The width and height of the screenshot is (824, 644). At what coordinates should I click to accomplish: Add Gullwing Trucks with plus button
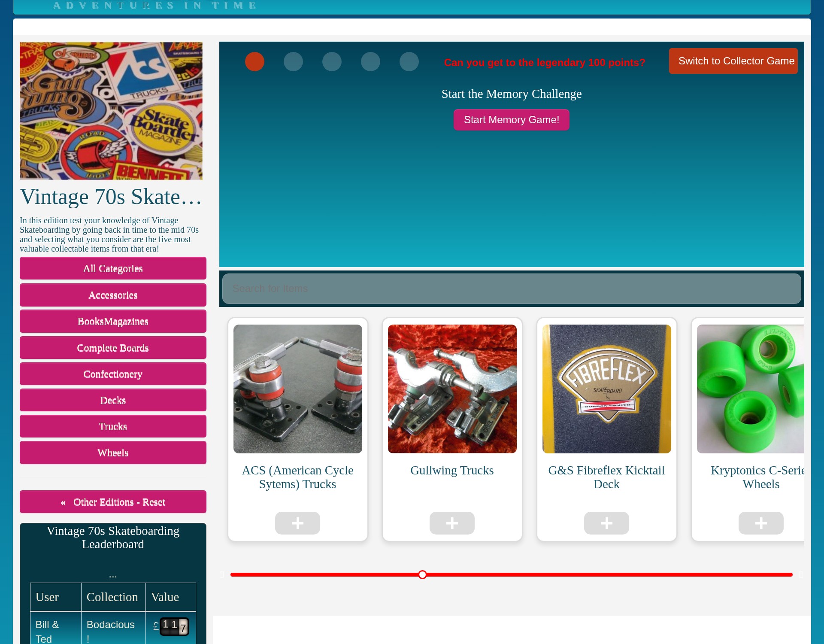452,523
